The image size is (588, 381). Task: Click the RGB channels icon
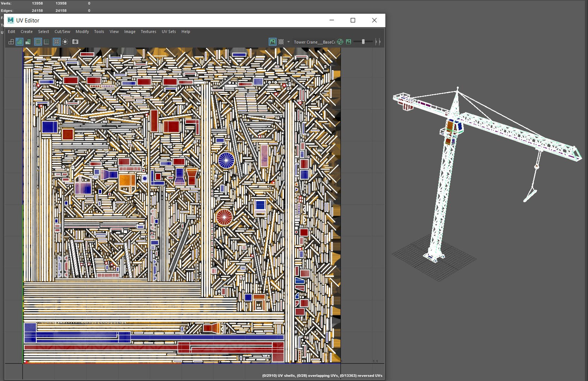[340, 42]
